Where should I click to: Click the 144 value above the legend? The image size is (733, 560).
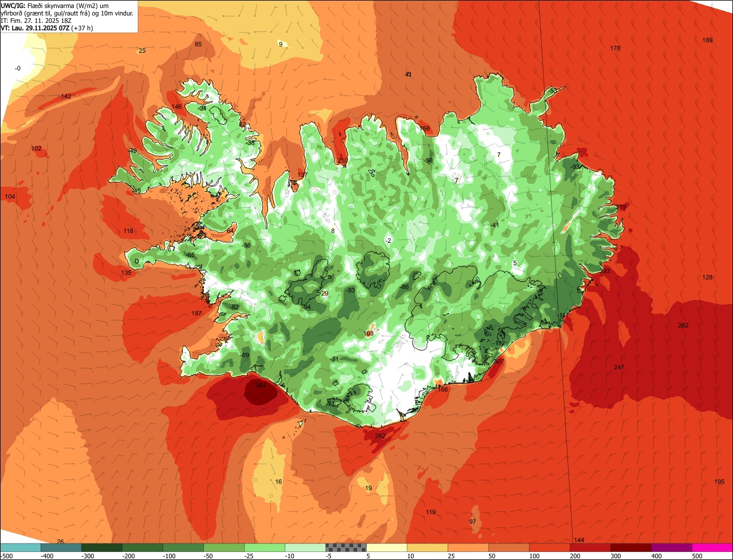(579, 541)
